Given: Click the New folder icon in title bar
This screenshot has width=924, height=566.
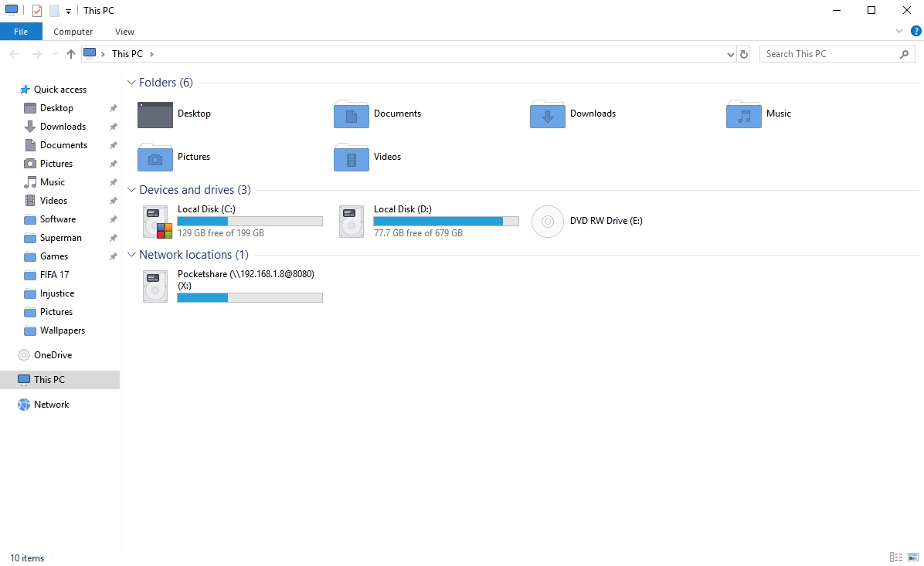Looking at the screenshot, I should click(x=54, y=11).
